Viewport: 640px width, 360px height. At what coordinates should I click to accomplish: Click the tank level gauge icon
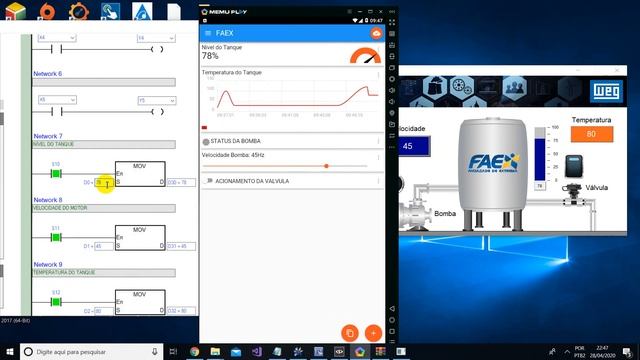point(365,56)
